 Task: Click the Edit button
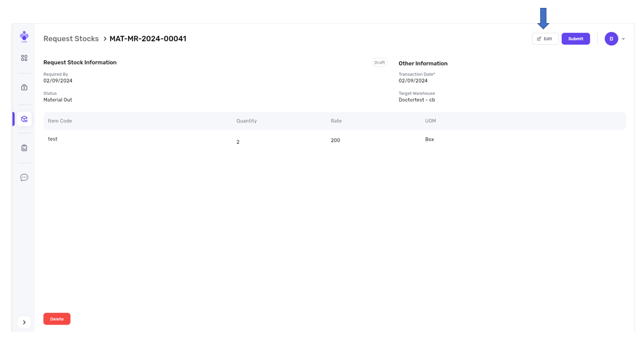(x=545, y=39)
